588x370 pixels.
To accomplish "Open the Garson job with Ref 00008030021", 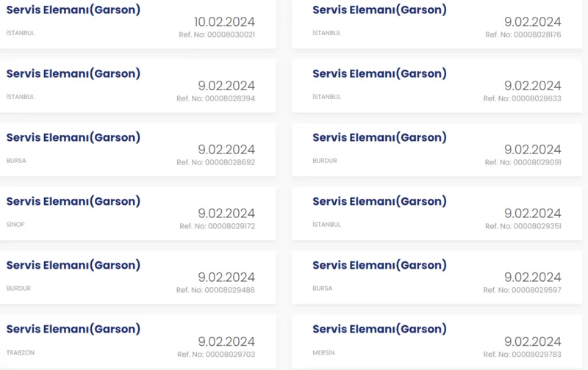I will pos(73,10).
